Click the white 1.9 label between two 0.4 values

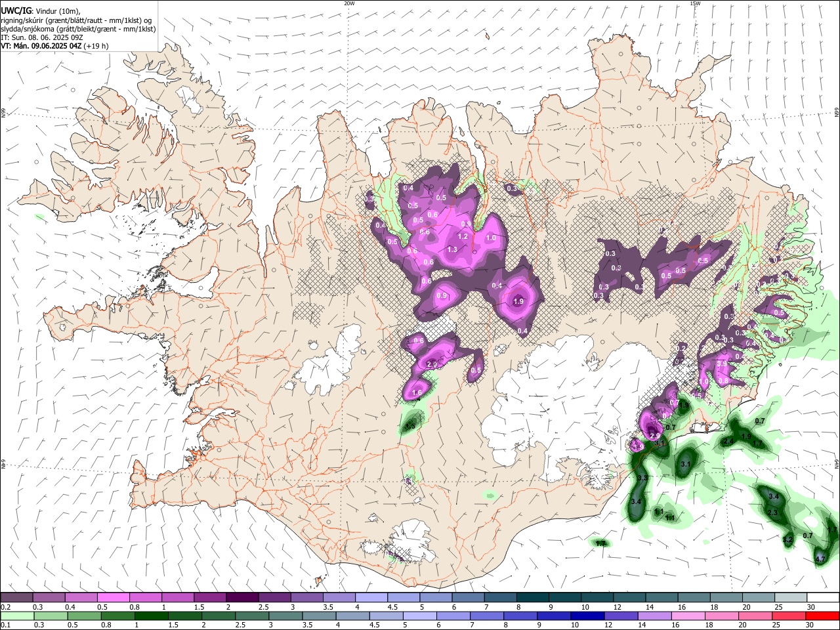coord(518,301)
